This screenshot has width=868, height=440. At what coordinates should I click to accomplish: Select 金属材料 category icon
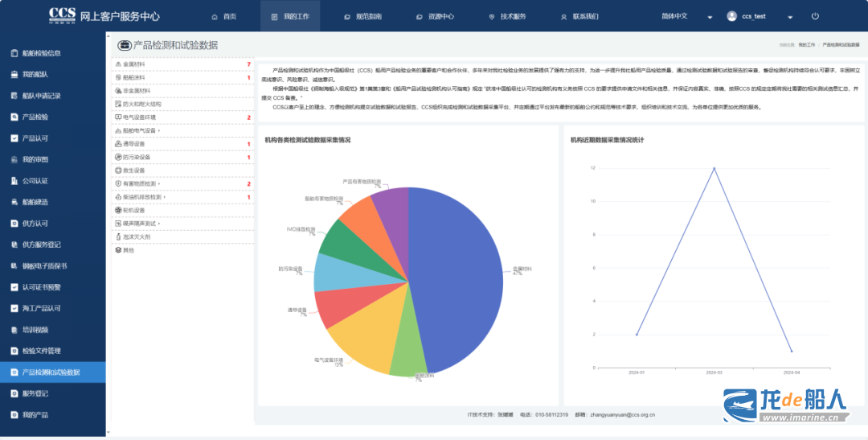118,64
